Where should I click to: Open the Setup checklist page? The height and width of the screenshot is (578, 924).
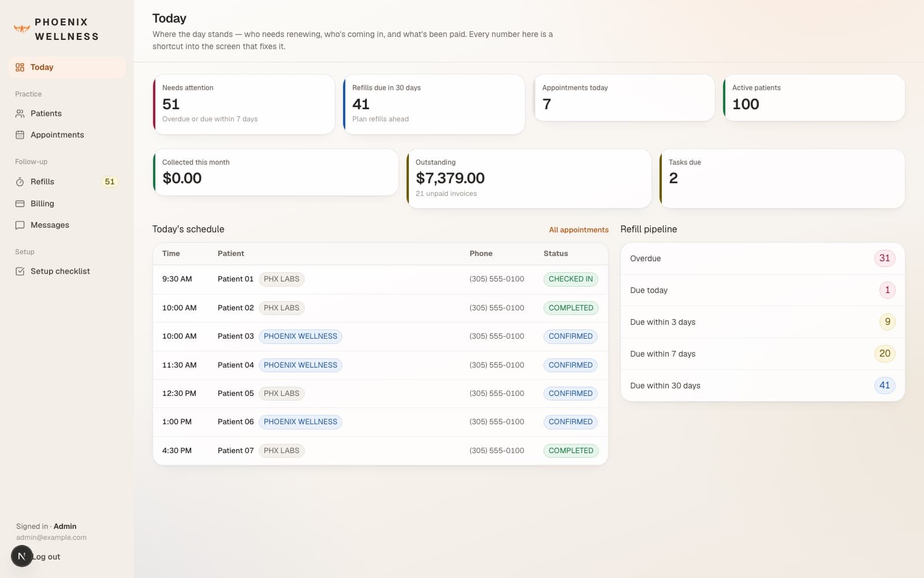pyautogui.click(x=67, y=271)
